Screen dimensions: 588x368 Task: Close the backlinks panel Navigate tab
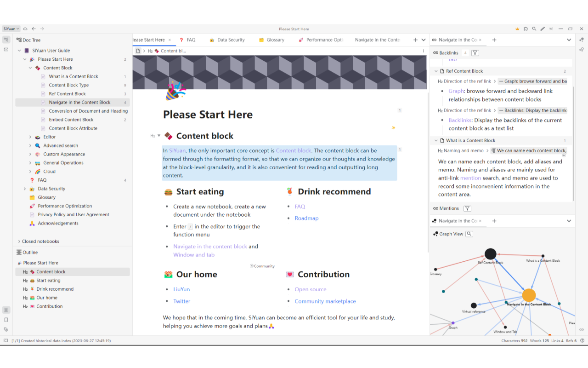point(481,40)
